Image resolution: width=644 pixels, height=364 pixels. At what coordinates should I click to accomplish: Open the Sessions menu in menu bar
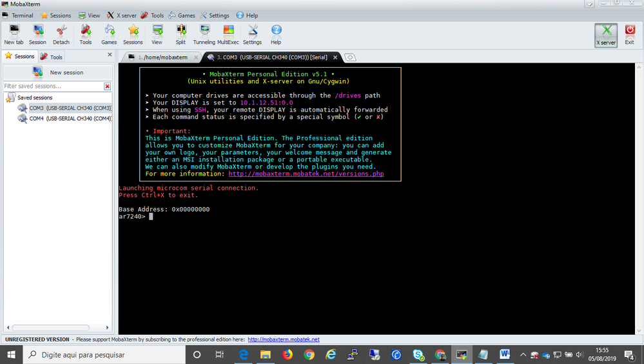coord(56,15)
